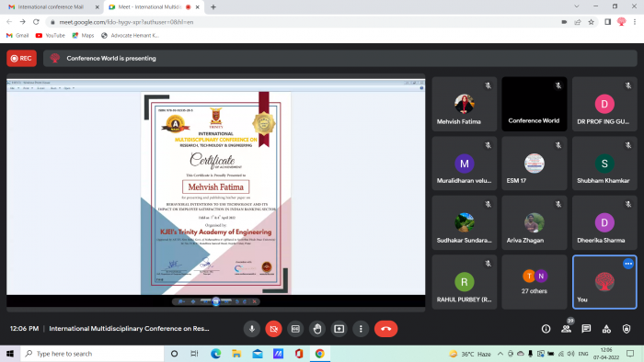Show everyone in the participants panel

click(567, 329)
